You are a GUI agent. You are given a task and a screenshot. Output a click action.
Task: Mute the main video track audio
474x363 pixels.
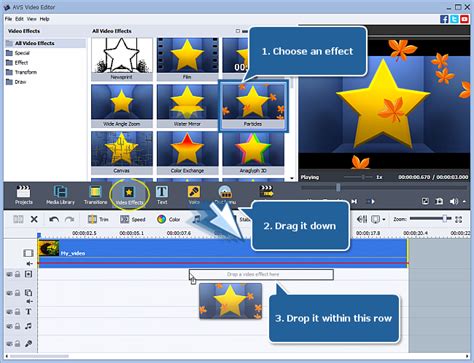(x=29, y=264)
